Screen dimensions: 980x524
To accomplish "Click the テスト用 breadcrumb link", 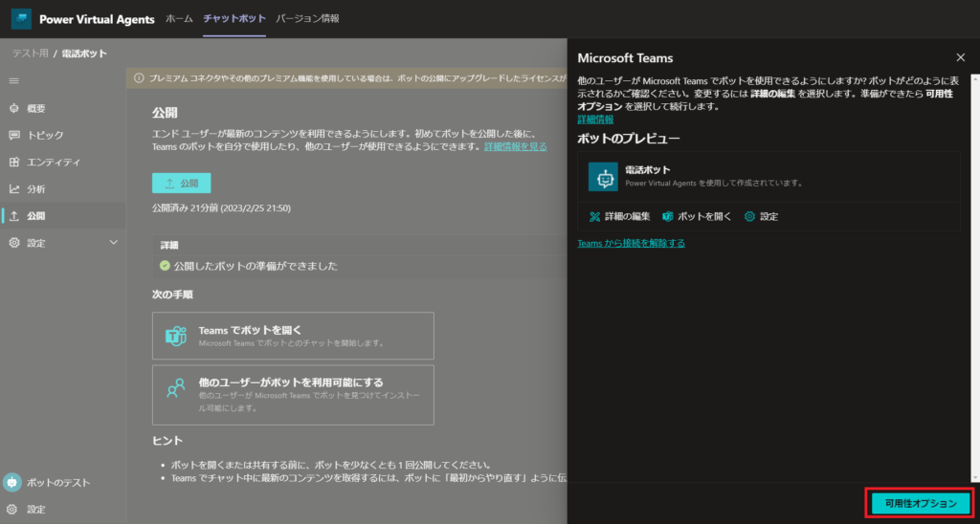I will 30,54.
